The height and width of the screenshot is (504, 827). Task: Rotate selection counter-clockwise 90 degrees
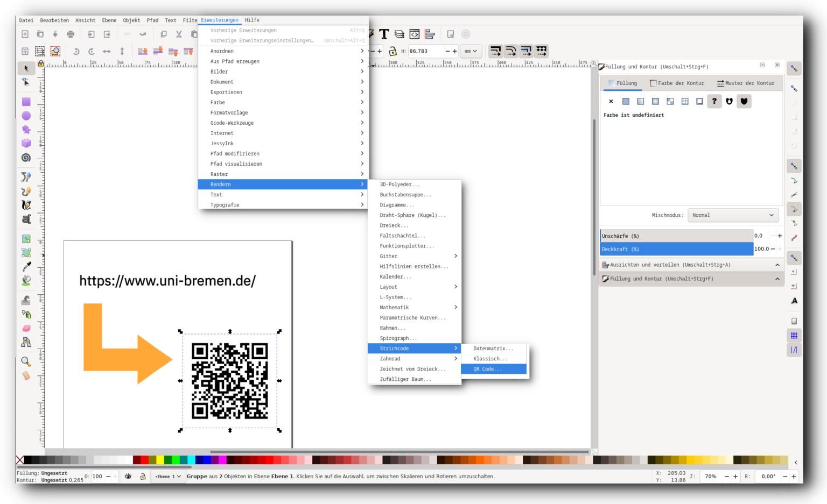[76, 51]
